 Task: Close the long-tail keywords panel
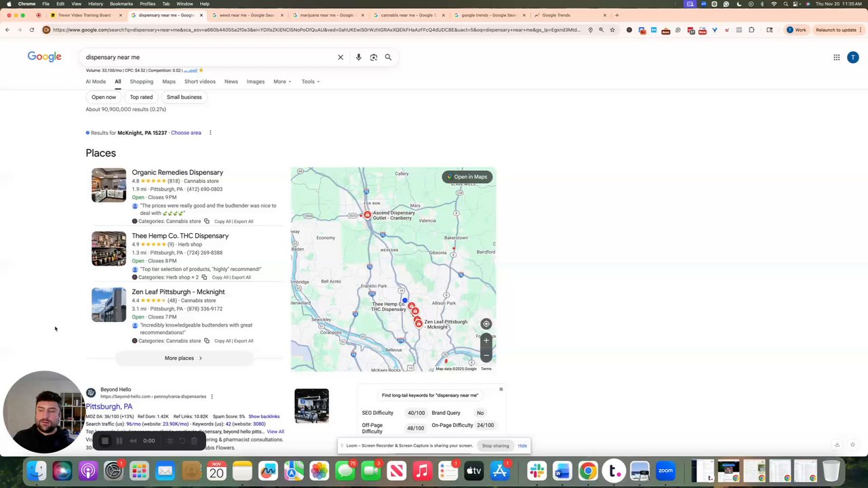click(x=501, y=389)
